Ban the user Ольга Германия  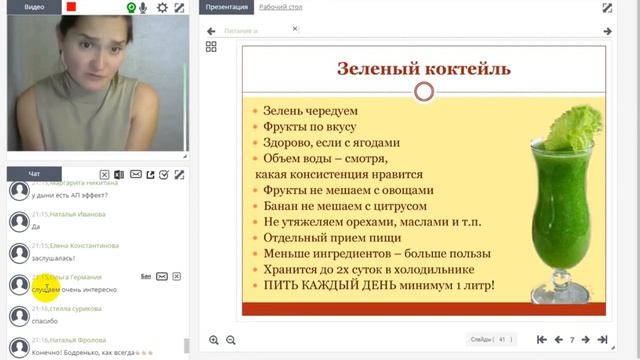click(146, 277)
